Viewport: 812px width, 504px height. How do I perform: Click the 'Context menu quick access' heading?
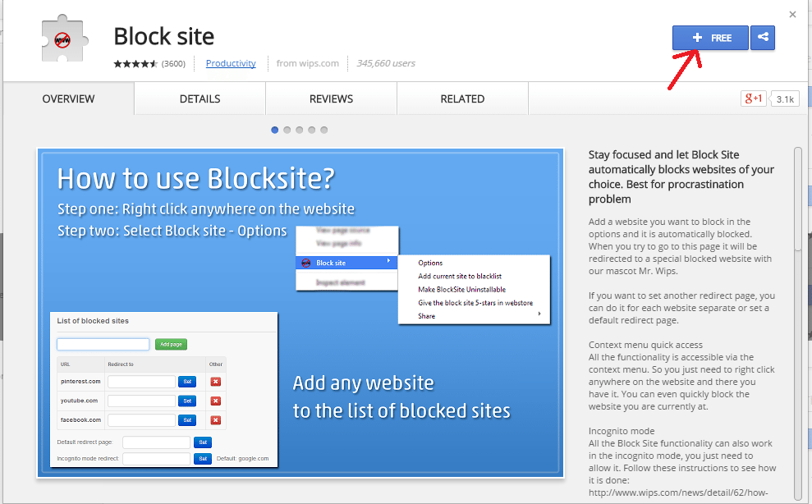645,345
